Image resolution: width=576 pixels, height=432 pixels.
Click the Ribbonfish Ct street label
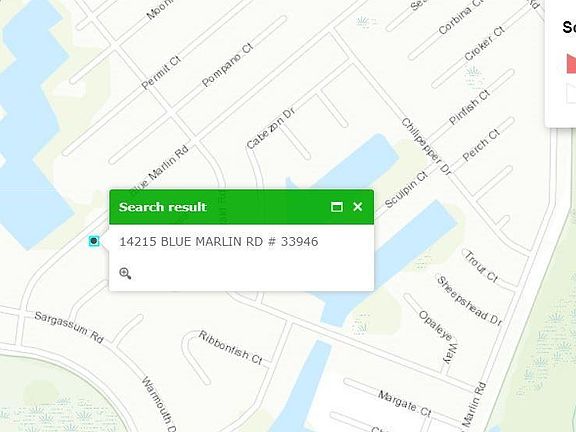[x=231, y=348]
